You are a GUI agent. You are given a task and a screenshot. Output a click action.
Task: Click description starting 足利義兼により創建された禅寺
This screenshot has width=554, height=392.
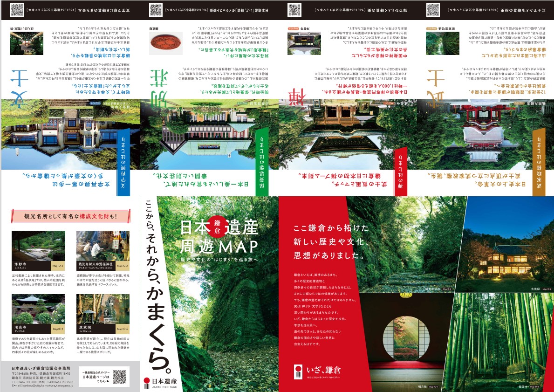(39, 279)
